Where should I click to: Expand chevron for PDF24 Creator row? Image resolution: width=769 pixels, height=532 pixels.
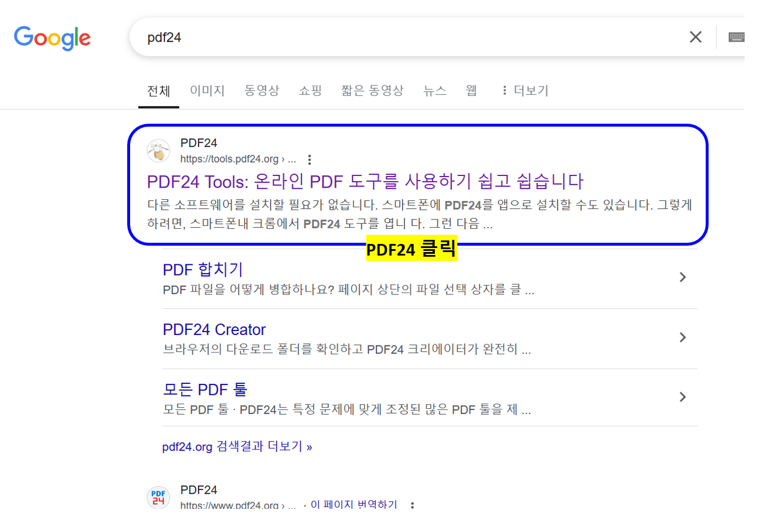click(x=682, y=337)
